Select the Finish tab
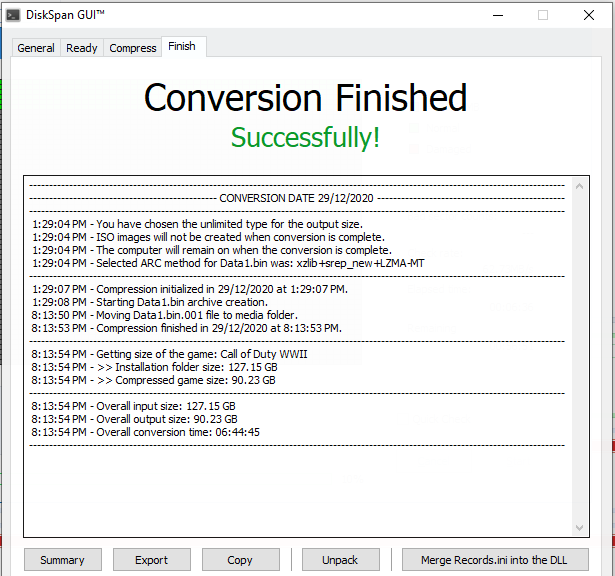Viewport: 615px width, 576px height. pyautogui.click(x=182, y=46)
